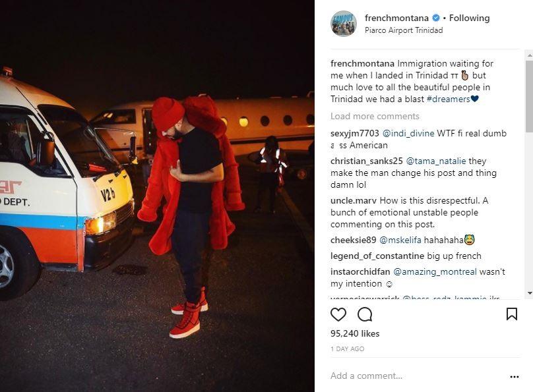Viewport: 533px width, 392px height.
Task: Open @indi_divine mention
Action: (408, 133)
